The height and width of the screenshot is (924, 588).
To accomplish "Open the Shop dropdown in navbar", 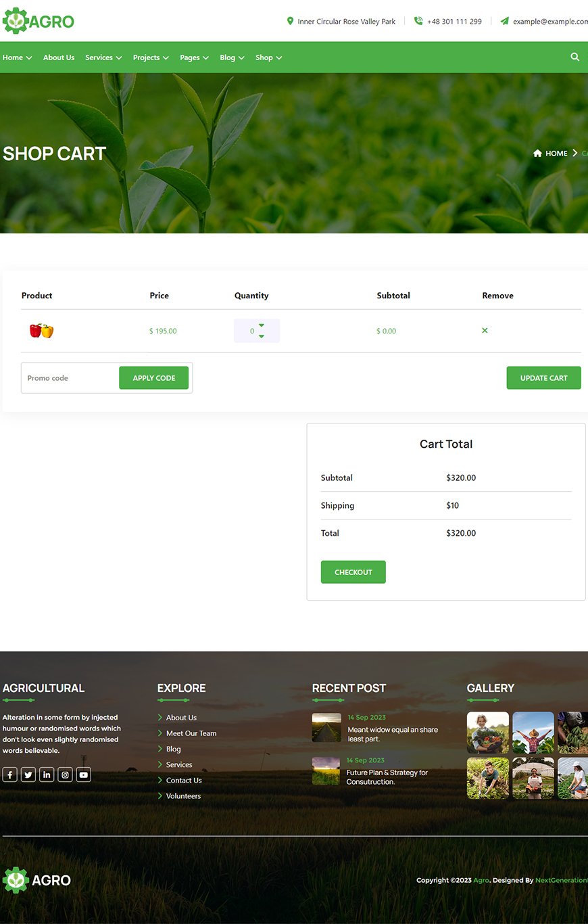I will (x=268, y=57).
